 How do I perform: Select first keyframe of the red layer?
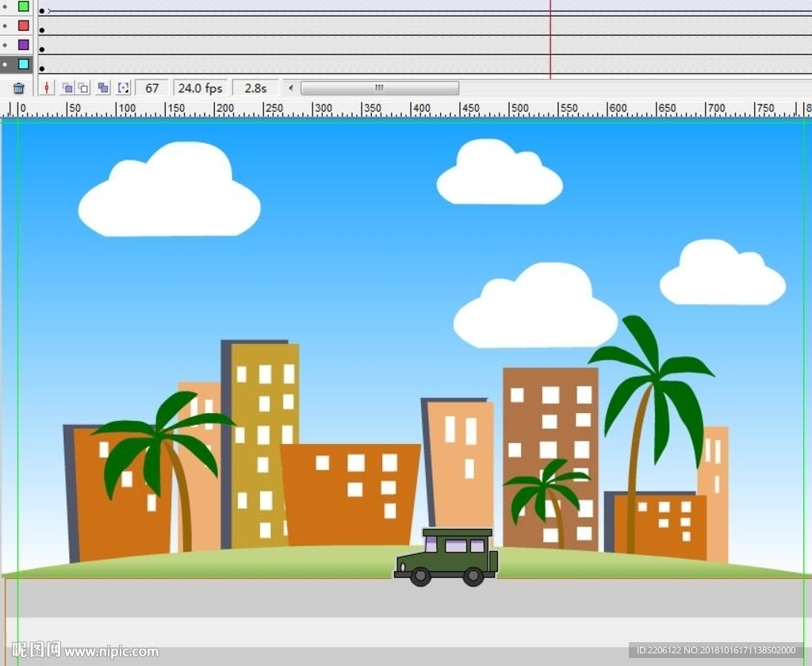42,30
